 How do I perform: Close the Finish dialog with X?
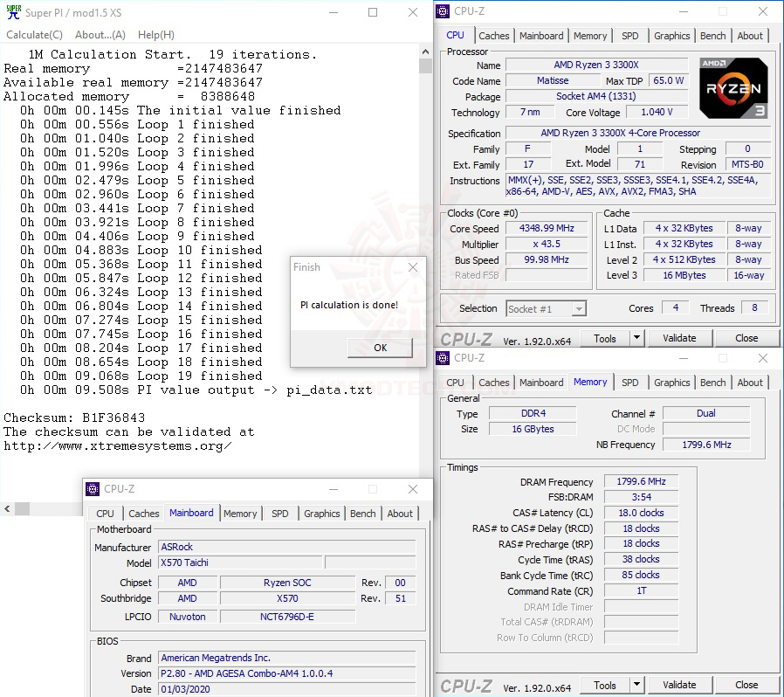[412, 267]
